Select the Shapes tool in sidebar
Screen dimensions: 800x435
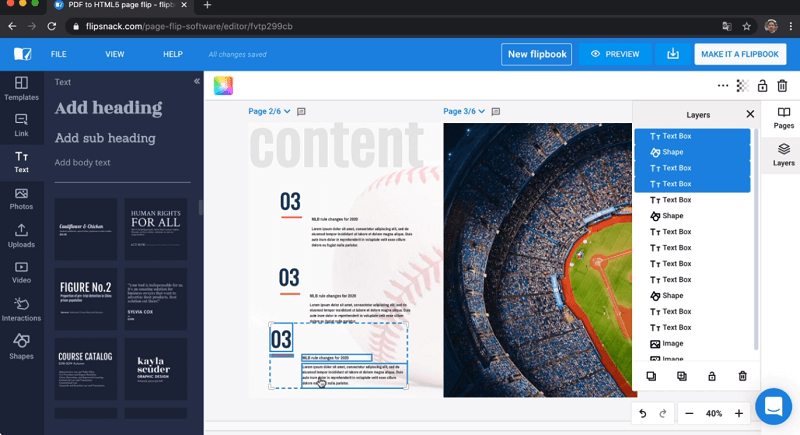[21, 347]
